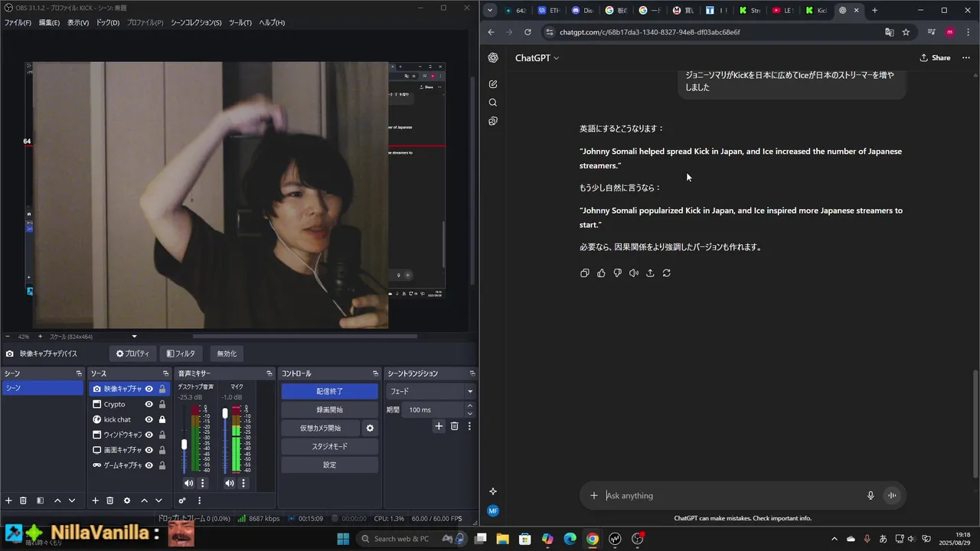Open the 編集(E) menu in OBS
The width and height of the screenshot is (980, 551).
49,23
